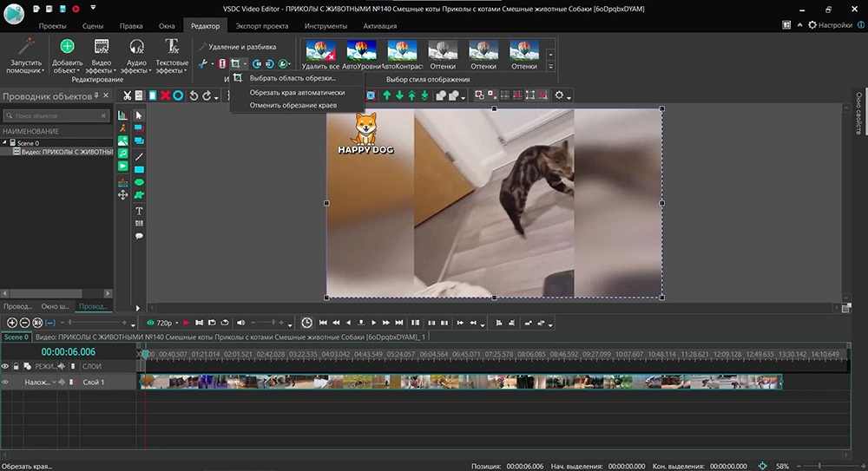
Task: Toggle the eye icon in timeline header row
Action: (6, 367)
